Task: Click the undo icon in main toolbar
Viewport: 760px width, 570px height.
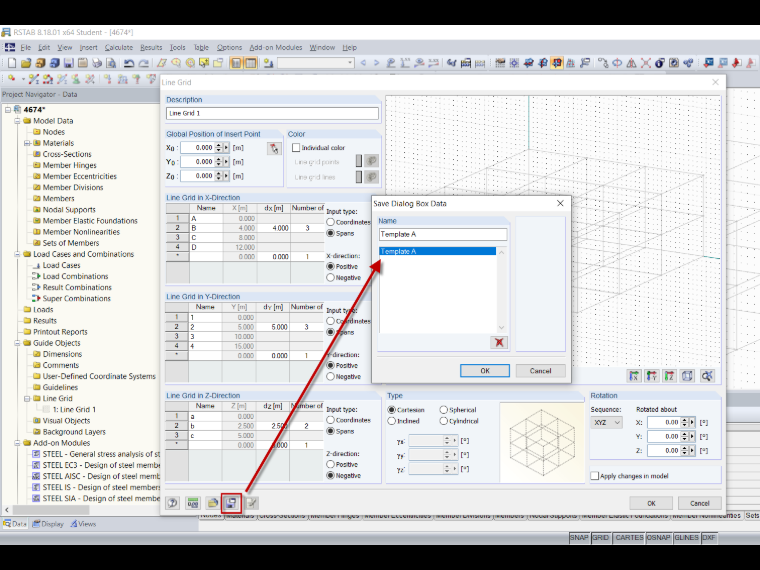Action: 128,63
